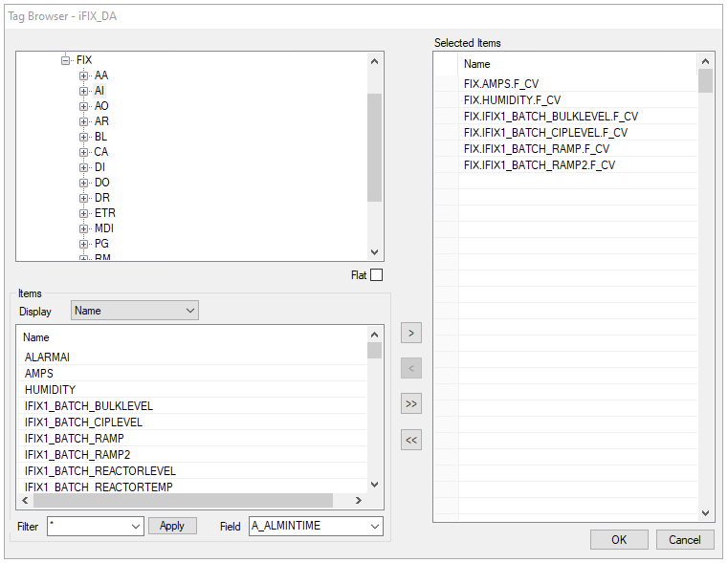
Task: Select FIX.IFIX1_BATCH_RAMP2.F_CV in Selected Items
Action: (578, 164)
